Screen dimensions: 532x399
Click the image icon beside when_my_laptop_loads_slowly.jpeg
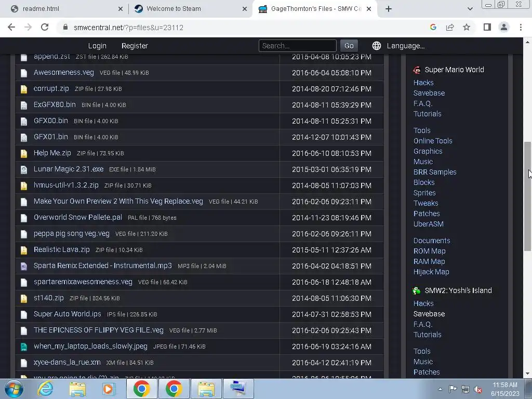click(24, 347)
